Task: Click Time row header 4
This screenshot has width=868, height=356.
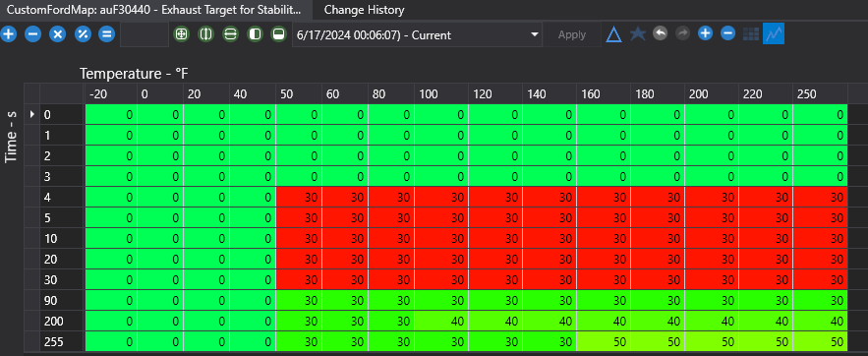Action: [x=62, y=197]
